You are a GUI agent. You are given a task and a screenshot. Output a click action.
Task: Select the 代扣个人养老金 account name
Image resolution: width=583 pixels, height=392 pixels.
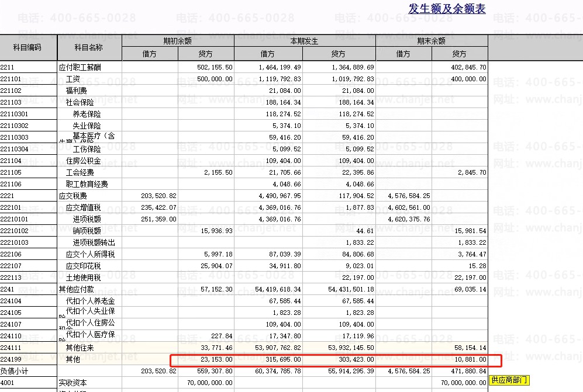[x=91, y=301]
